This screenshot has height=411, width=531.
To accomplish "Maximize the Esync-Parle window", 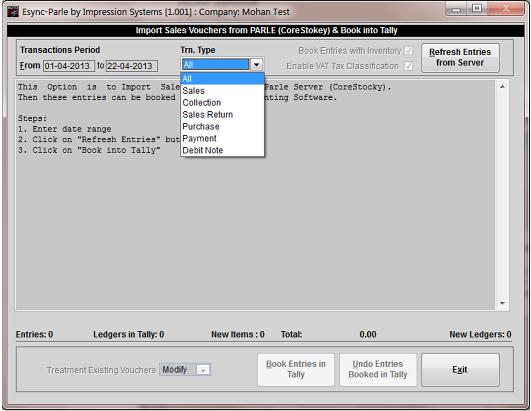I will tap(477, 8).
